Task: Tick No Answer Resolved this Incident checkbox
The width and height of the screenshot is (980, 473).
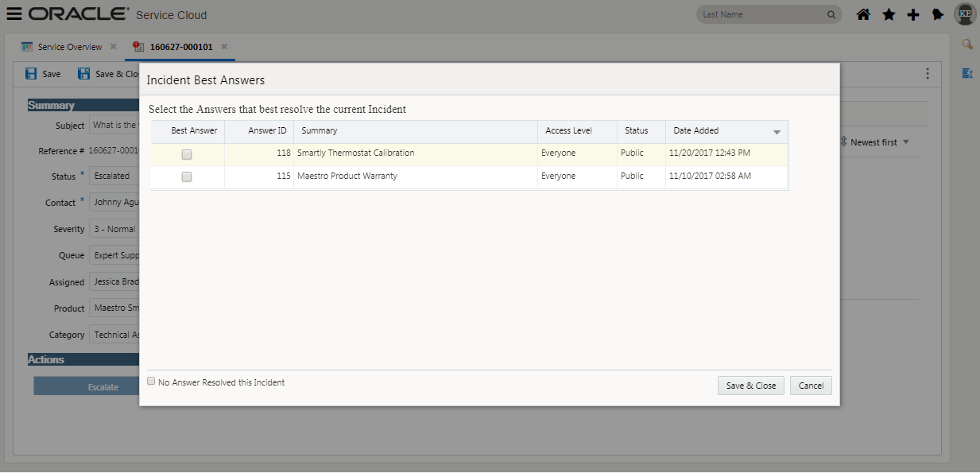Action: click(152, 382)
